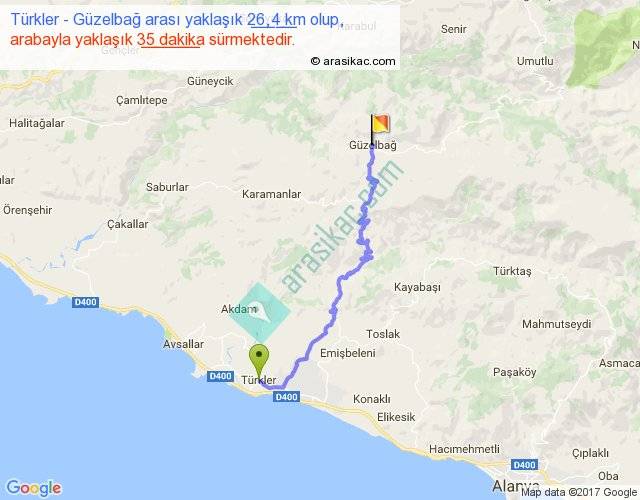Click the Map data ©2017 Google attribution
Image resolution: width=640 pixels, height=500 pixels.
pos(579,492)
